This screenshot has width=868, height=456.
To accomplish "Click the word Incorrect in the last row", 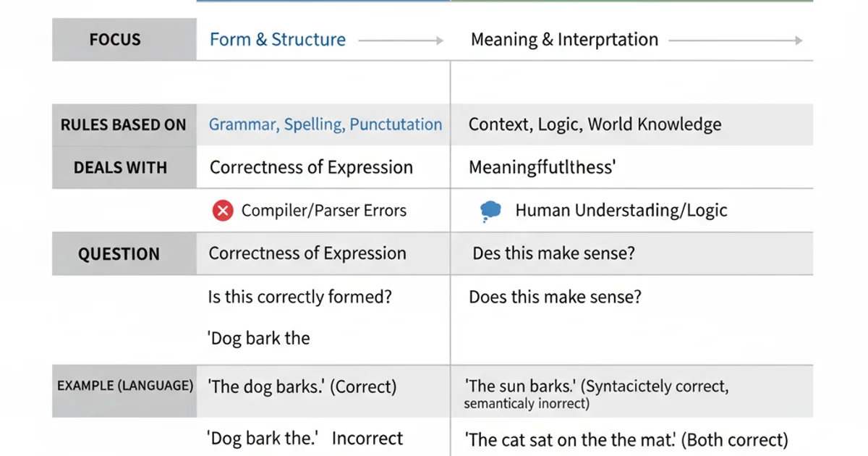I will 367,439.
